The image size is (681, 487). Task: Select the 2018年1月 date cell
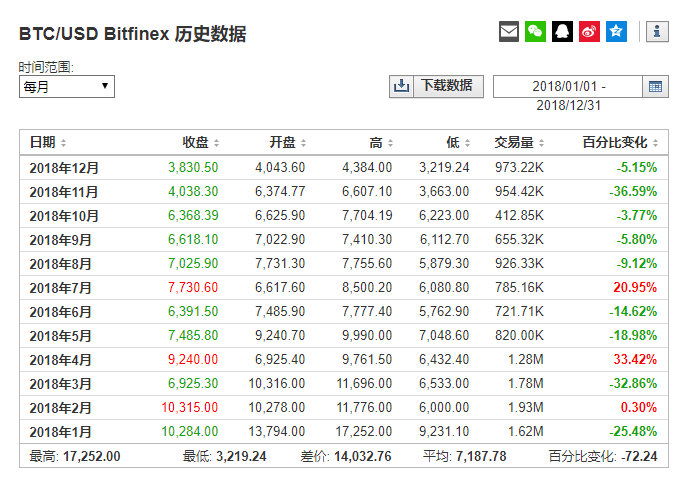click(x=60, y=432)
